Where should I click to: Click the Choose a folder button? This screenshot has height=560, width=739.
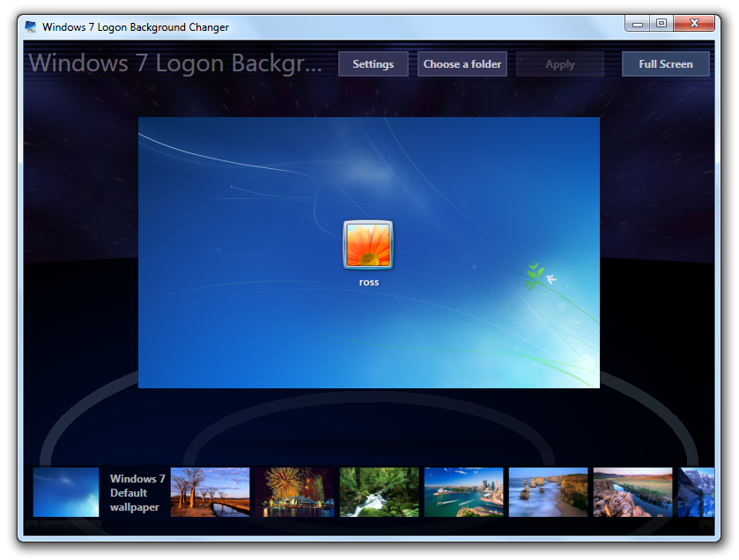[x=462, y=64]
